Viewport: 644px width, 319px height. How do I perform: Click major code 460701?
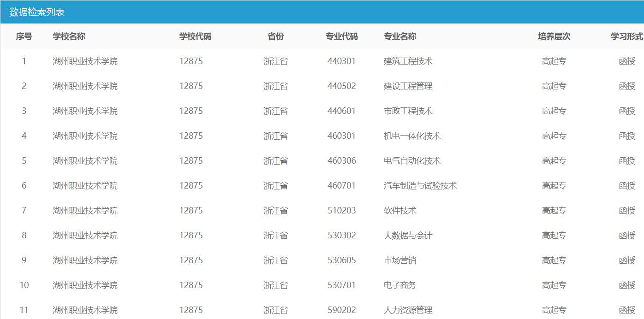342,186
